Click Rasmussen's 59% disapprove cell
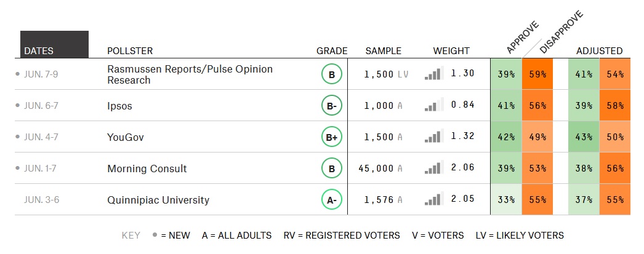 (x=537, y=74)
